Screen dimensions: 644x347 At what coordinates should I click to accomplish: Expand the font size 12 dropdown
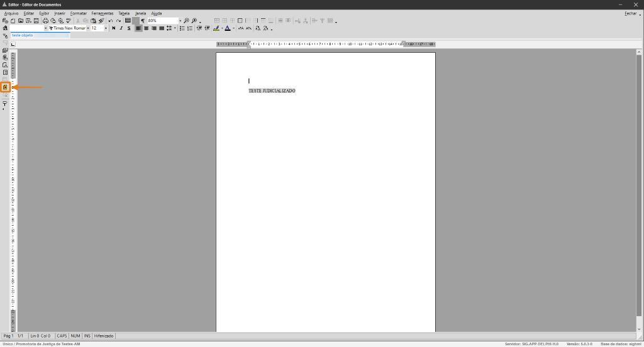[x=106, y=28]
